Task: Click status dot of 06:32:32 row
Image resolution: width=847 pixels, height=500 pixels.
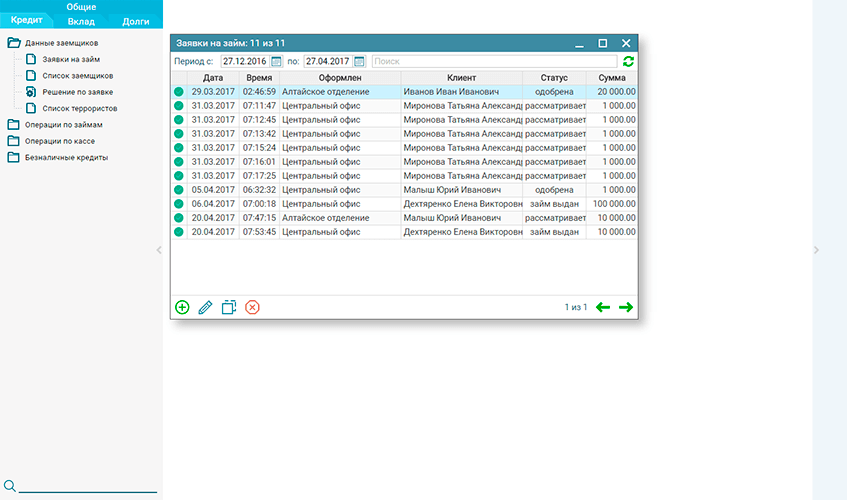Action: pos(179,190)
